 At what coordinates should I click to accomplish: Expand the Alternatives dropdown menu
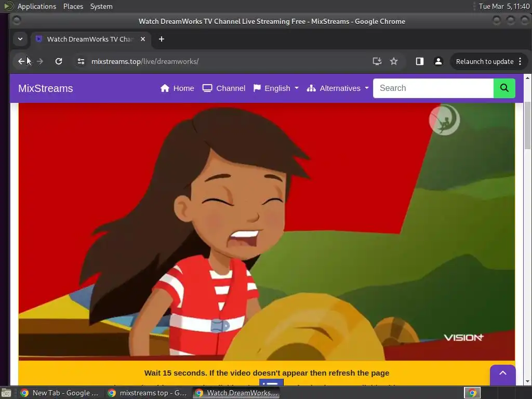[x=338, y=88]
